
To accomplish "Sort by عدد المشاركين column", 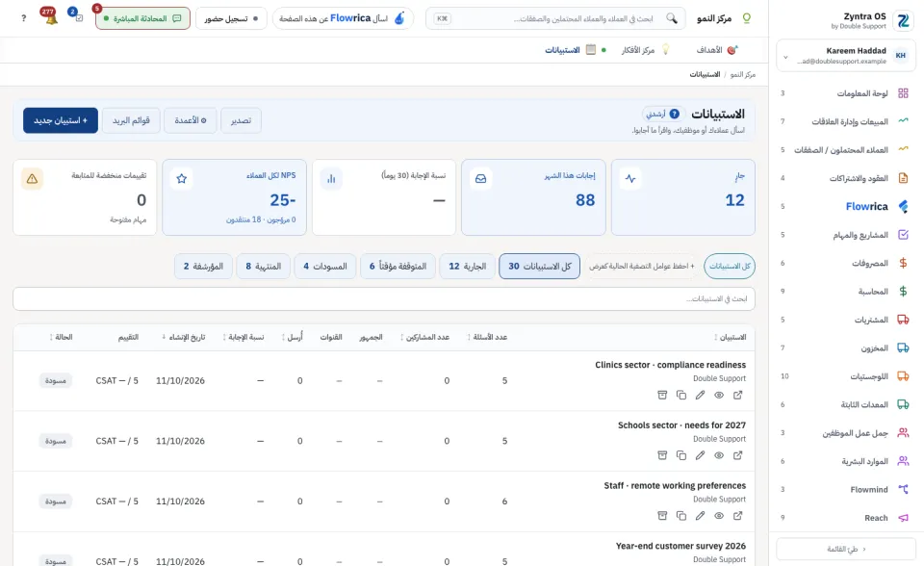I will (x=424, y=337).
